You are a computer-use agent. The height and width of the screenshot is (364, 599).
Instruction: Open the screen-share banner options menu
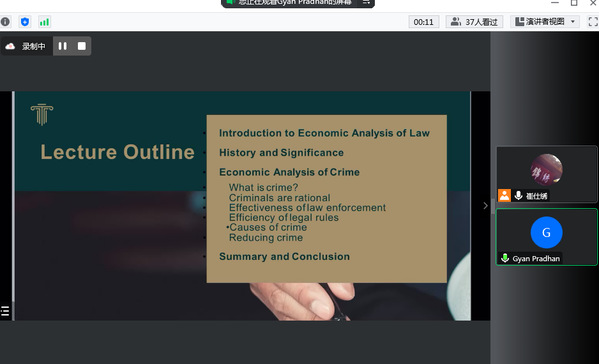pos(366,3)
